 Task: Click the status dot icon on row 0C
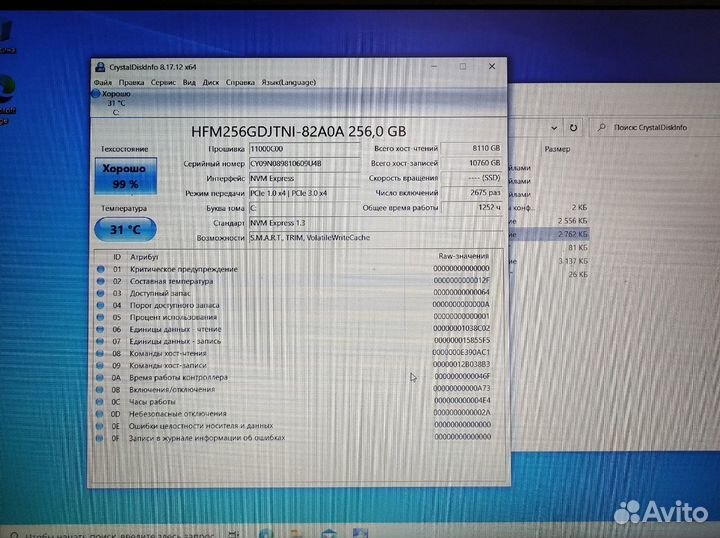pyautogui.click(x=99, y=401)
